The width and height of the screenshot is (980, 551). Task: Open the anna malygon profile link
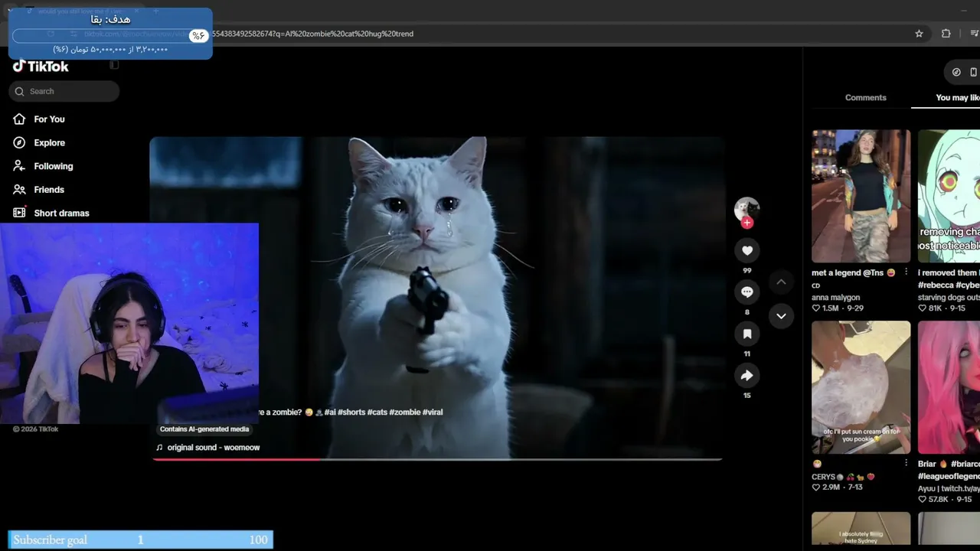click(x=836, y=298)
